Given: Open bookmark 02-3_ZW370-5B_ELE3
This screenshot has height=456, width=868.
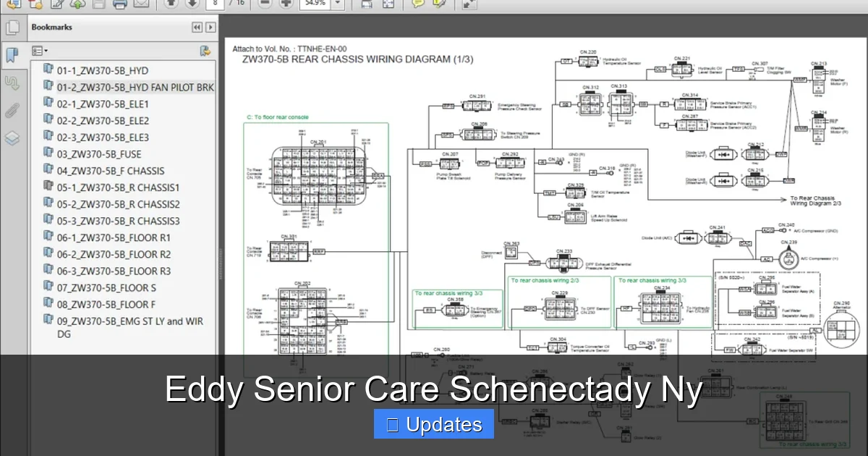Looking at the screenshot, I should [x=103, y=138].
